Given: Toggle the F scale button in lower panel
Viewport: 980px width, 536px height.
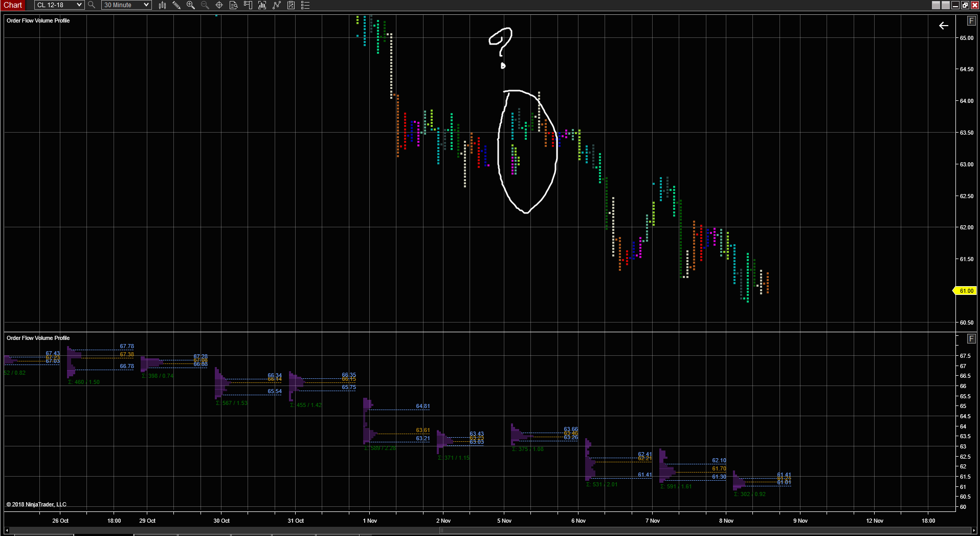Looking at the screenshot, I should (x=971, y=338).
